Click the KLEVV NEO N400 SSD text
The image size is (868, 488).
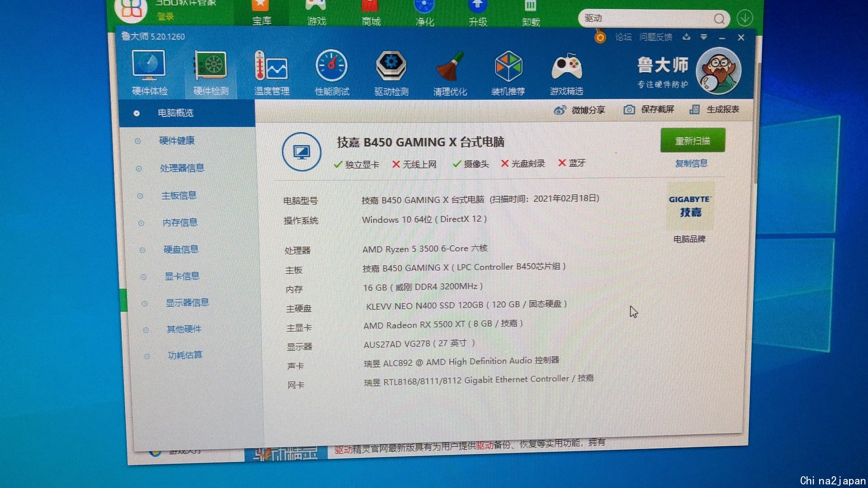point(466,305)
